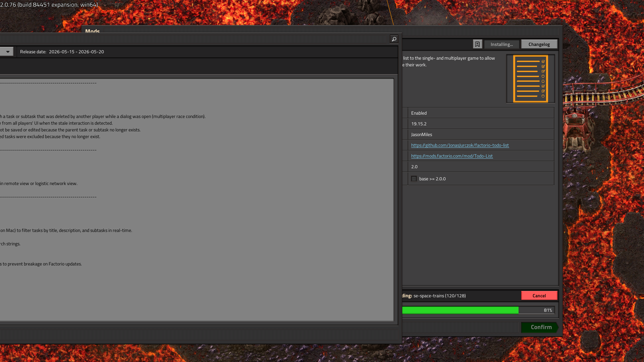Click the changelog line about filtering tasks in real-time
The width and height of the screenshot is (644, 362).
point(66,230)
